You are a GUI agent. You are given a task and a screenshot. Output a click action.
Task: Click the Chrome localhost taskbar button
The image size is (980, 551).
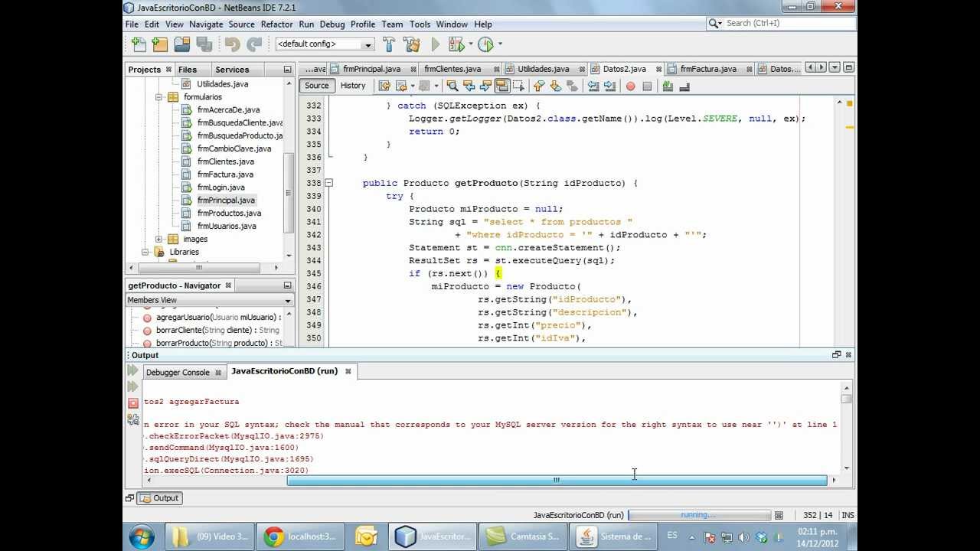(300, 536)
